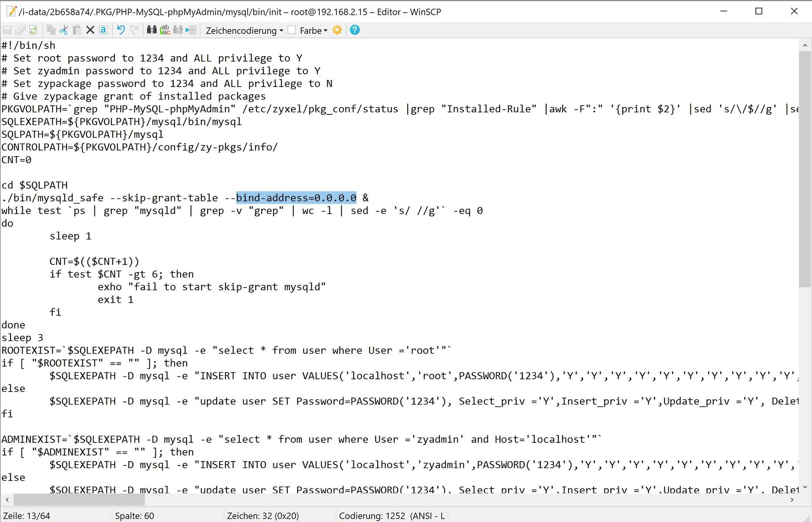Open editor preferences gear icon
This screenshot has width=812, height=522.
[x=337, y=30]
